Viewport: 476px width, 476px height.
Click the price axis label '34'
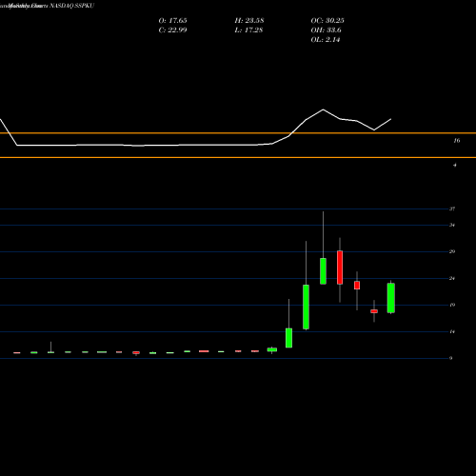click(x=452, y=225)
